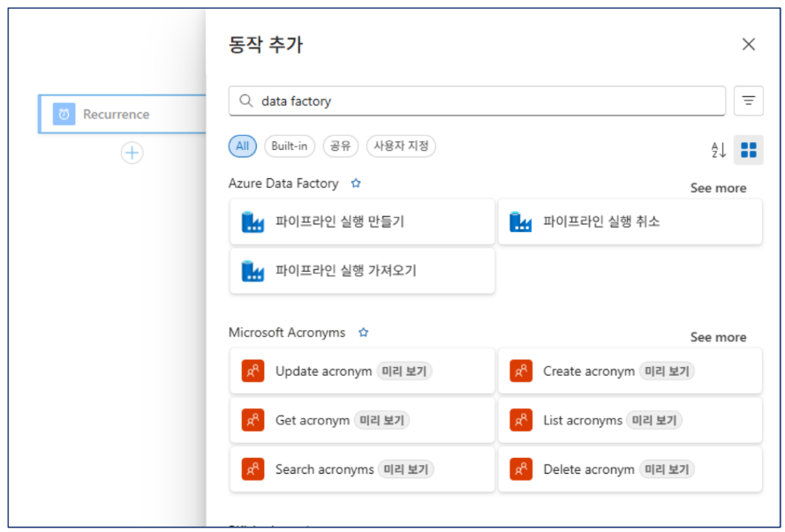Image resolution: width=785 pixels, height=532 pixels.
Task: Click 미리 보기 badge on Get acronym
Action: point(382,420)
